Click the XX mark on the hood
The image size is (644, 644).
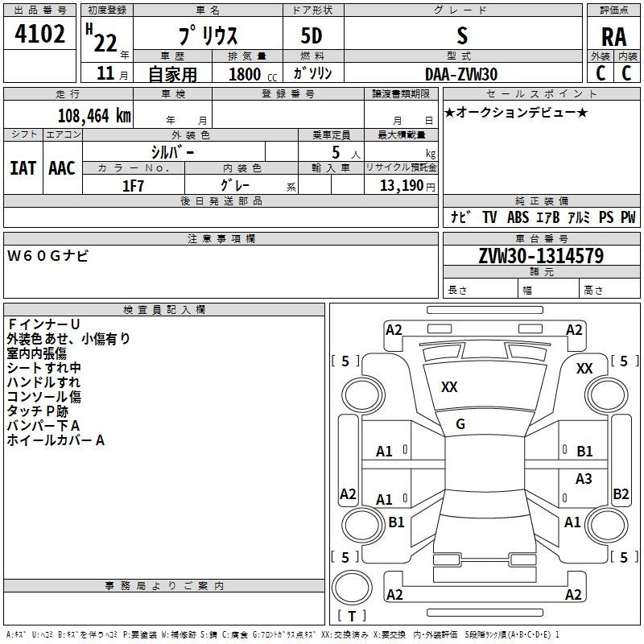point(449,387)
